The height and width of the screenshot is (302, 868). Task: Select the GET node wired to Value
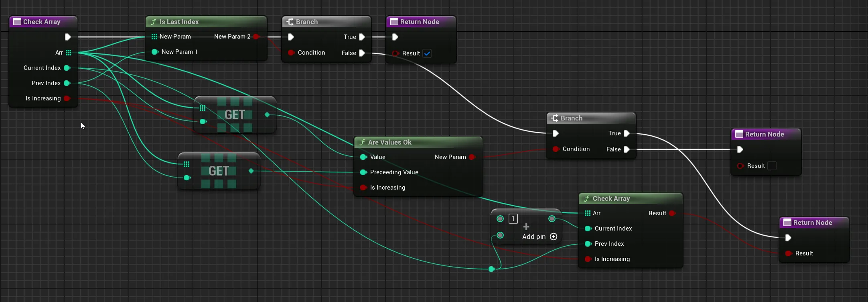tap(235, 115)
